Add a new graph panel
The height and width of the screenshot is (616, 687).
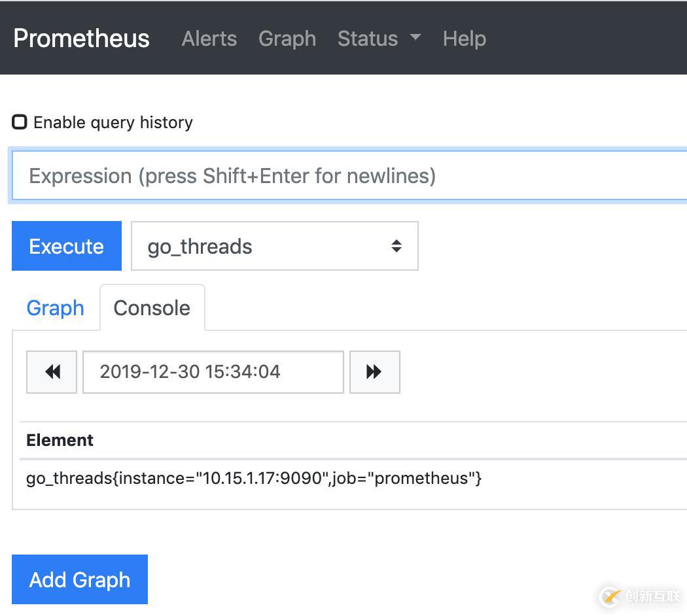tap(79, 579)
